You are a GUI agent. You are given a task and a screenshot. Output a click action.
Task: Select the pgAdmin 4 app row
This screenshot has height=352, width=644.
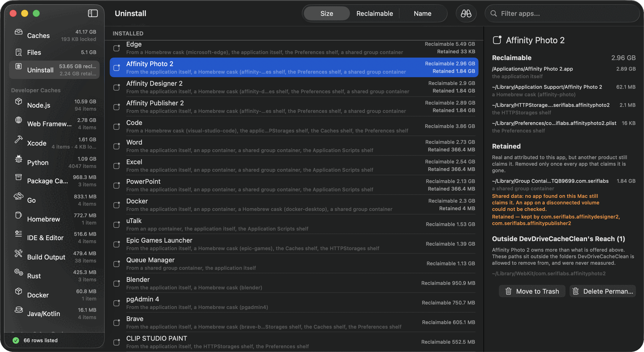coord(294,303)
